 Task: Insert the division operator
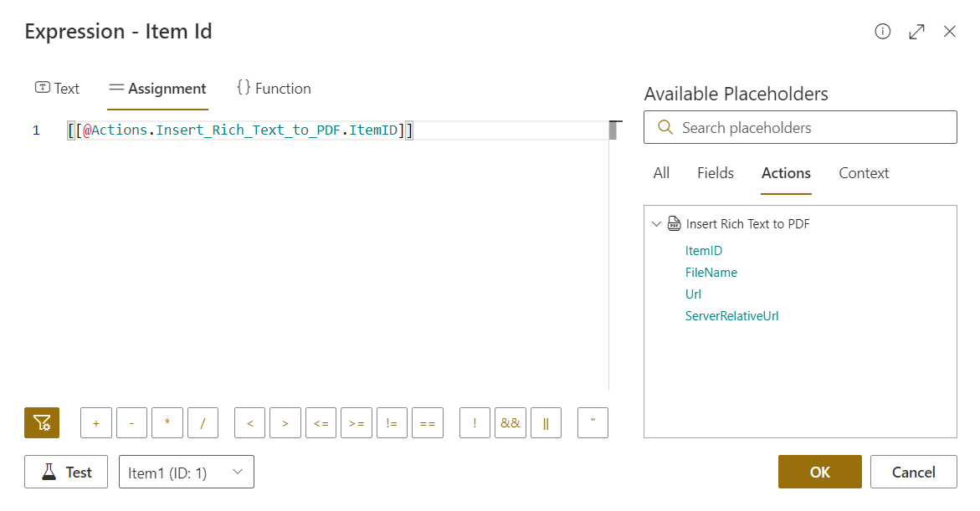(203, 423)
